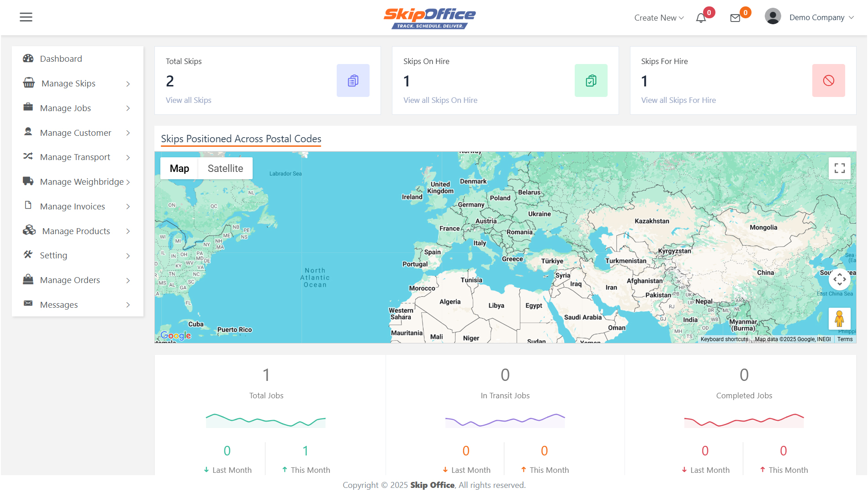The width and height of the screenshot is (868, 503).
Task: Open map camera controls button
Action: pyautogui.click(x=839, y=279)
